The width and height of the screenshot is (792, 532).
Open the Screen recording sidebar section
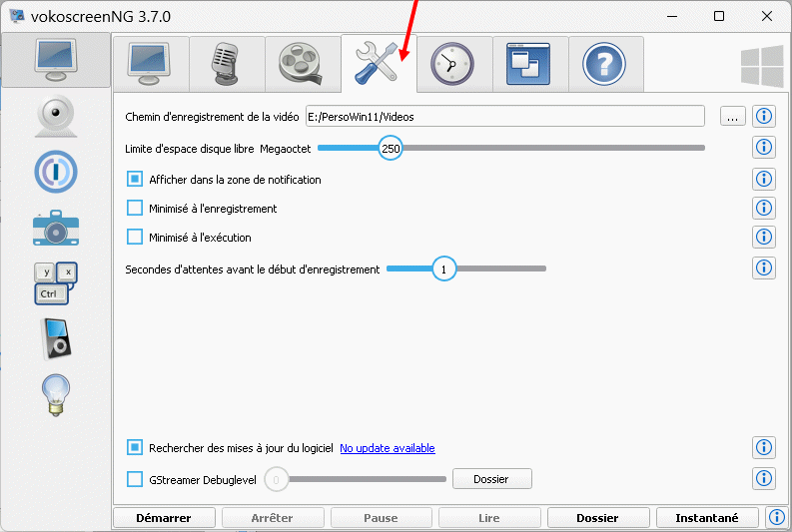point(56,60)
